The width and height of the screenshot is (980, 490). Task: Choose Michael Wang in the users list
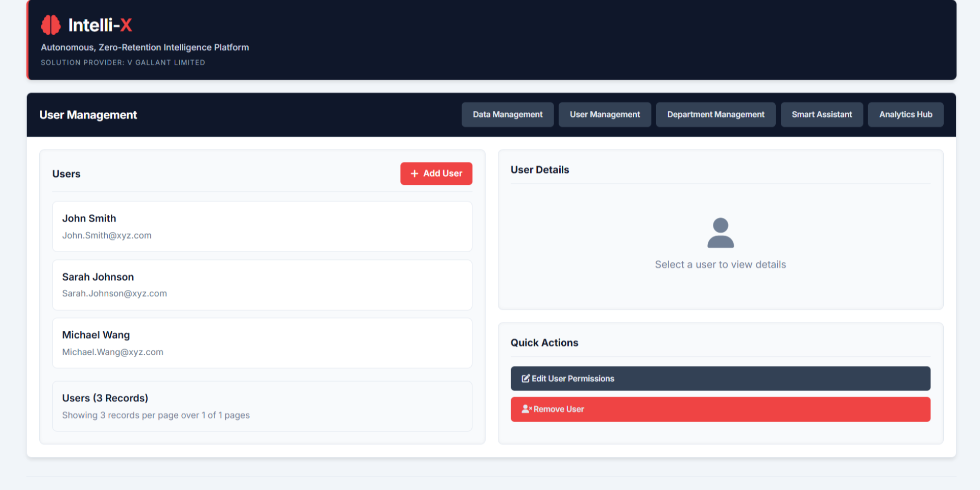coord(262,343)
